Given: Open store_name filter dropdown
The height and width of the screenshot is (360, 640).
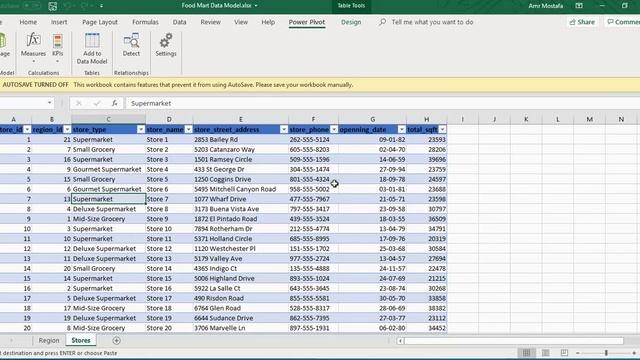Looking at the screenshot, I should tap(188, 129).
